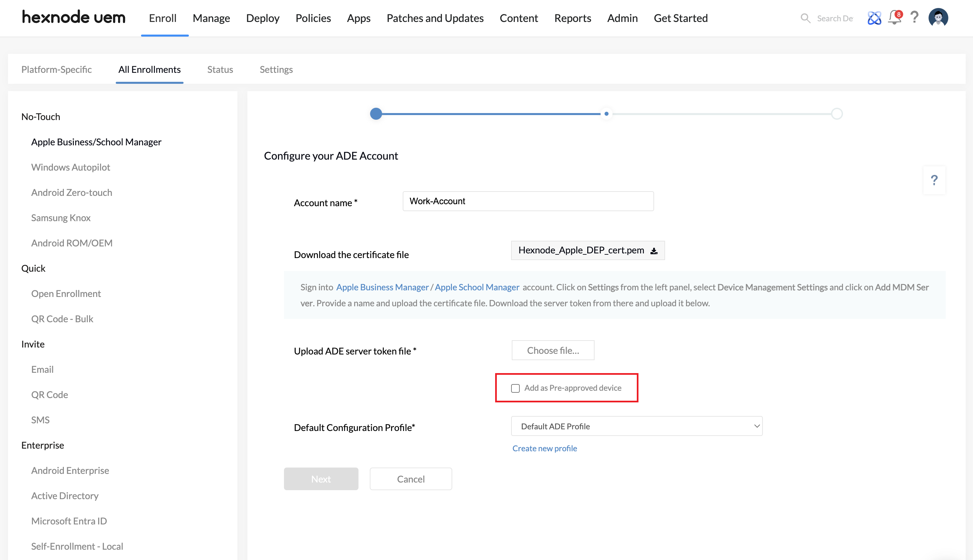The image size is (973, 560).
Task: Open Apple School Manager link
Action: [x=477, y=287]
